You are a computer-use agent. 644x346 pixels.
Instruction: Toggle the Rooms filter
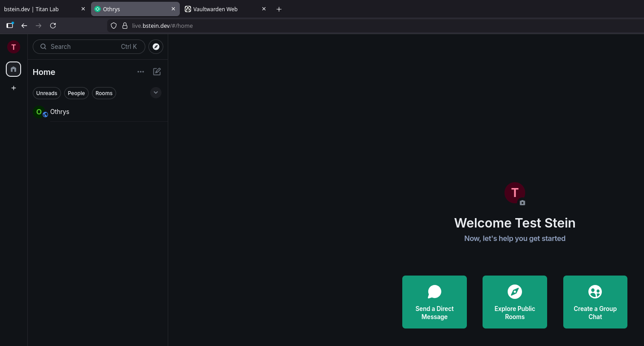pyautogui.click(x=104, y=93)
